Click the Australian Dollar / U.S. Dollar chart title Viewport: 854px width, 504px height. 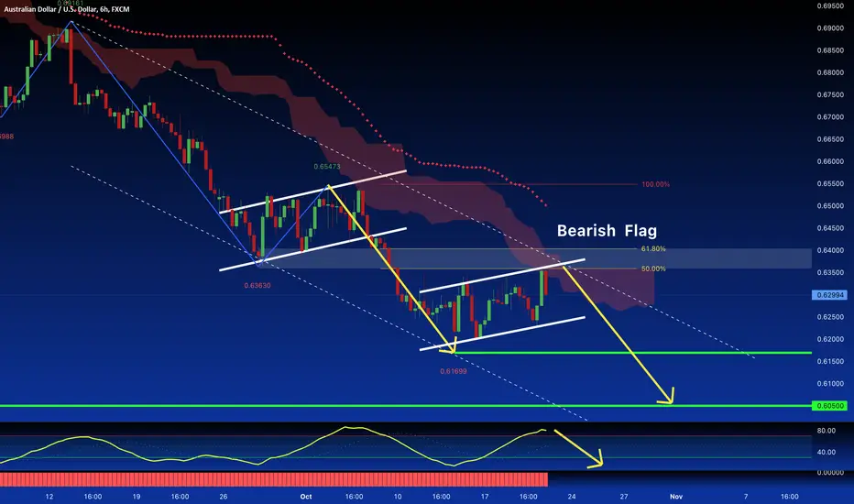(68, 9)
